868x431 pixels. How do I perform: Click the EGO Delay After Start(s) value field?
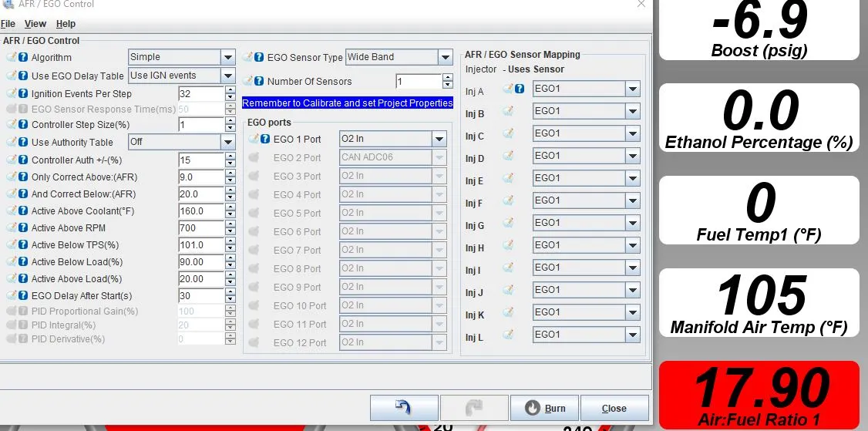201,296
